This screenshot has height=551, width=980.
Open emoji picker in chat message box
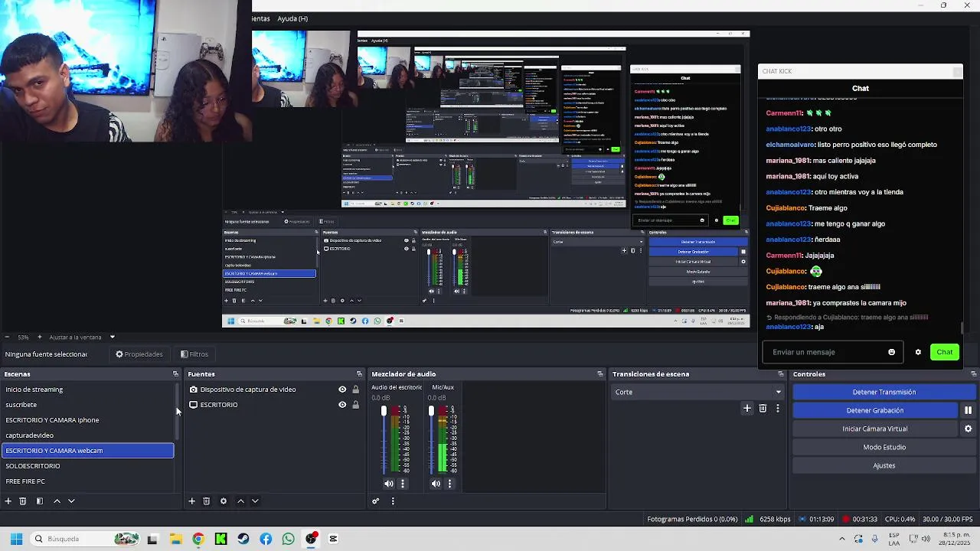click(891, 352)
